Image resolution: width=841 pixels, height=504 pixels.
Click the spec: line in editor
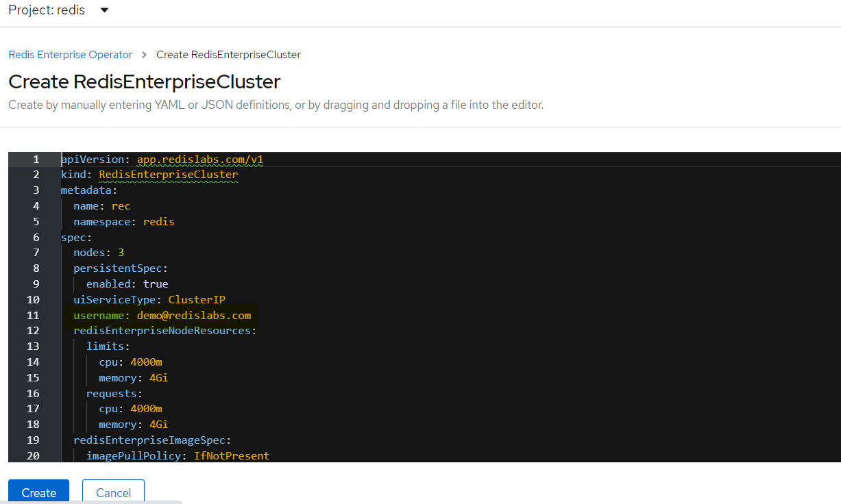[x=76, y=237]
